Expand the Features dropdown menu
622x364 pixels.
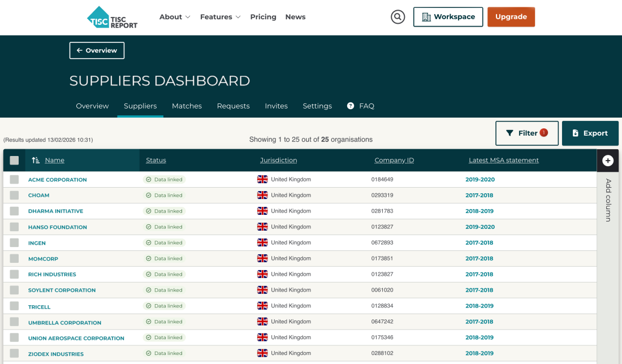[x=220, y=17]
